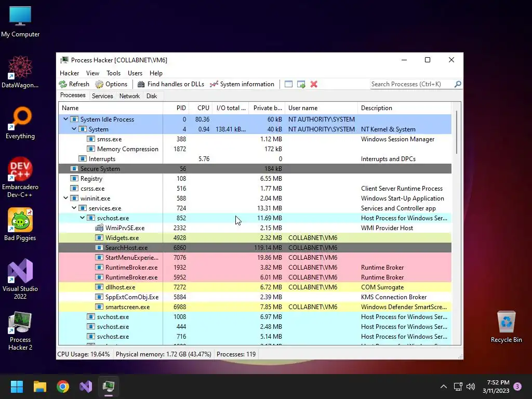Open the DataWagon desktop shortcut
The height and width of the screenshot is (399, 532).
[20, 72]
